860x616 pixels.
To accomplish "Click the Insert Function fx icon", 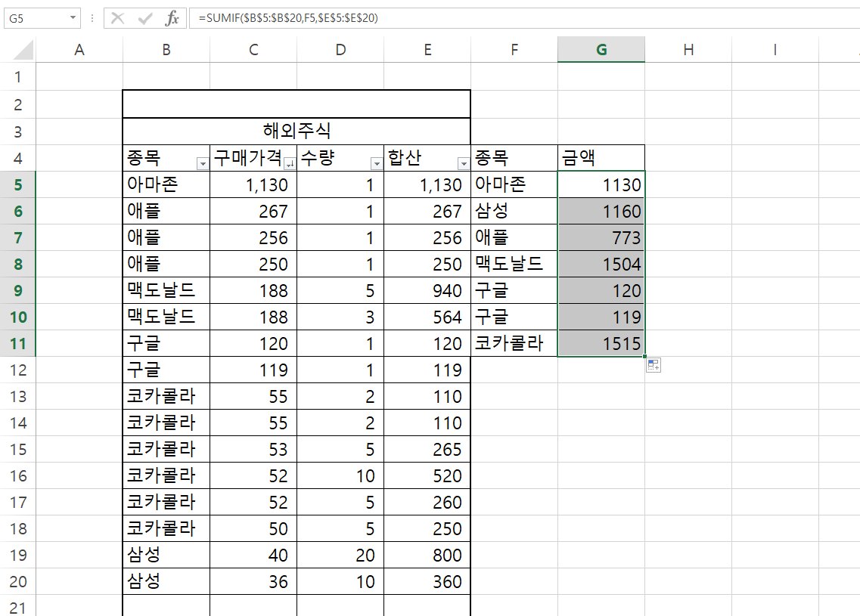I will (172, 18).
